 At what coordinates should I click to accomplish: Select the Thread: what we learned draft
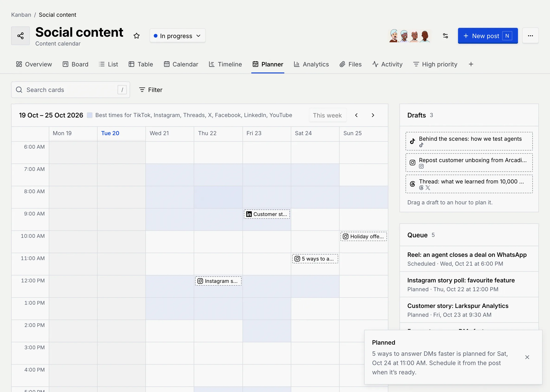click(469, 184)
